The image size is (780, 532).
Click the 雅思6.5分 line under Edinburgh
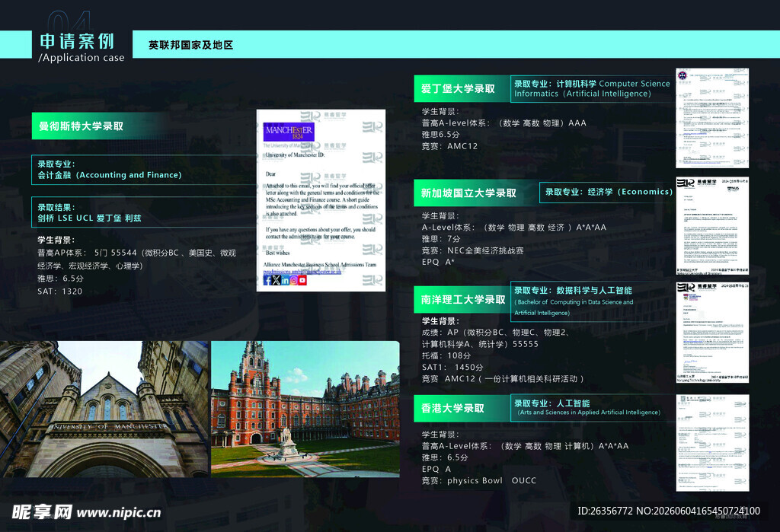click(441, 135)
